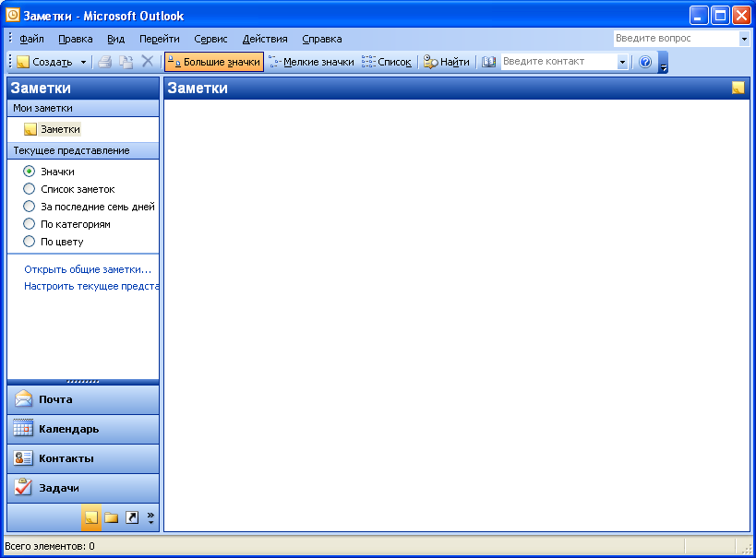
Task: Open the Перейти menu
Action: [159, 39]
